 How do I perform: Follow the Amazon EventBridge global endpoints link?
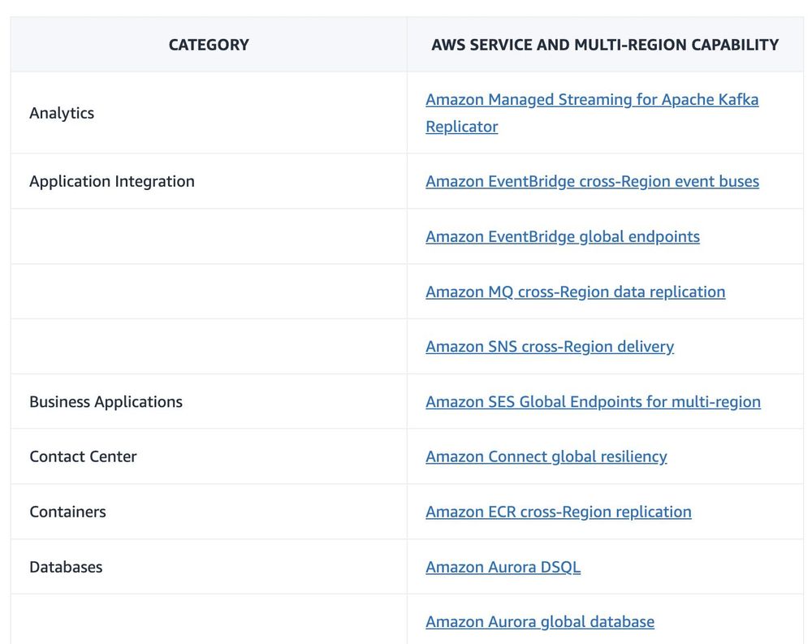pyautogui.click(x=562, y=236)
